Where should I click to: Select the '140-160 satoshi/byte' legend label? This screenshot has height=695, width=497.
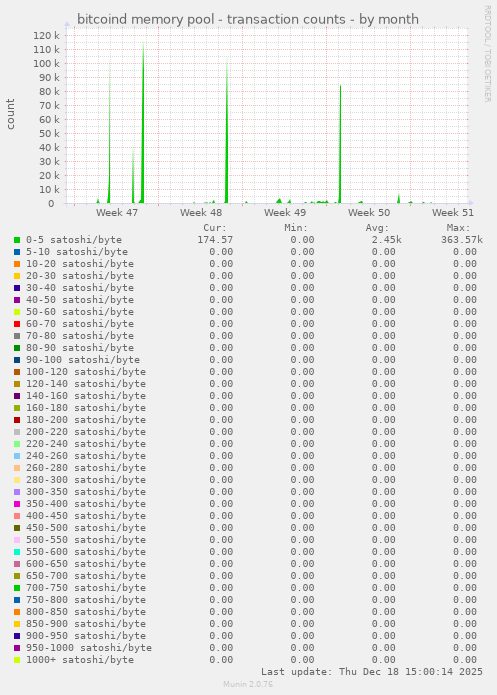click(x=86, y=395)
